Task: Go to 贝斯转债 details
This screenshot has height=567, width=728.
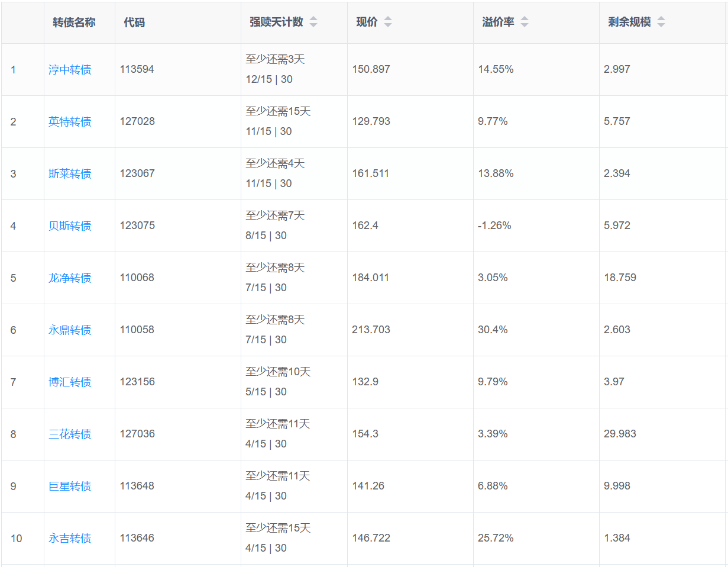Action: point(70,226)
